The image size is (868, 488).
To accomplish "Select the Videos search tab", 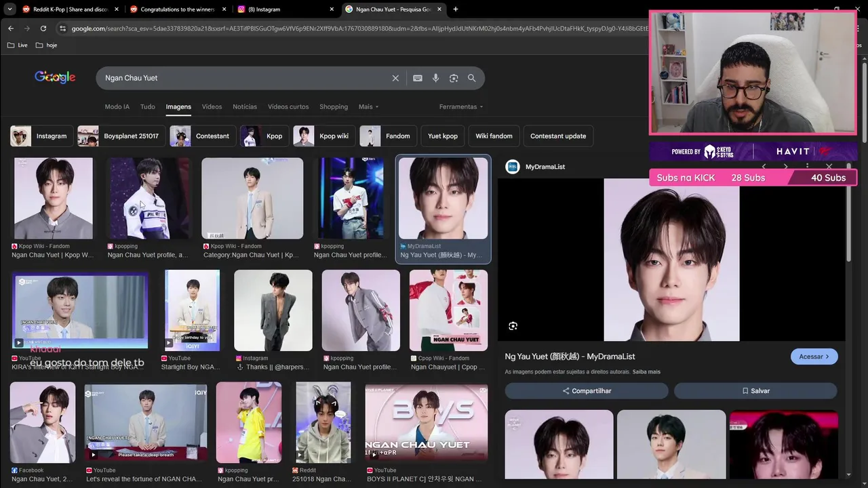I will click(x=212, y=107).
